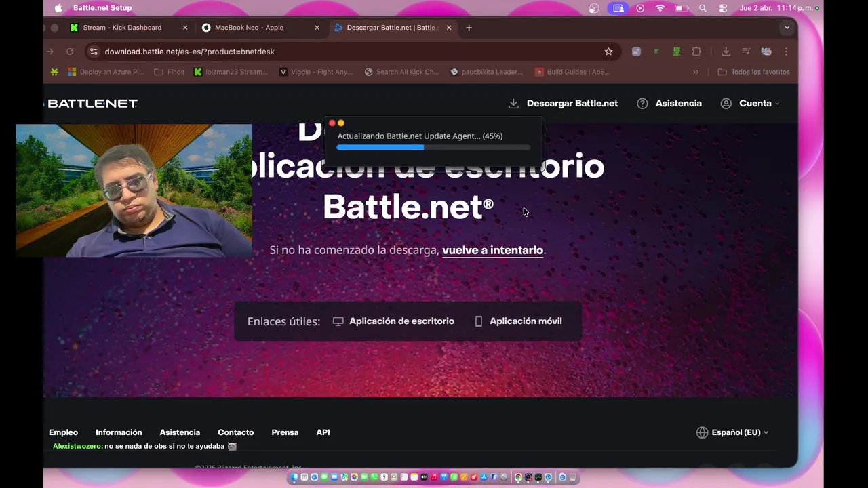
Task: Select the Descargar Battle.net tab
Action: (392, 28)
